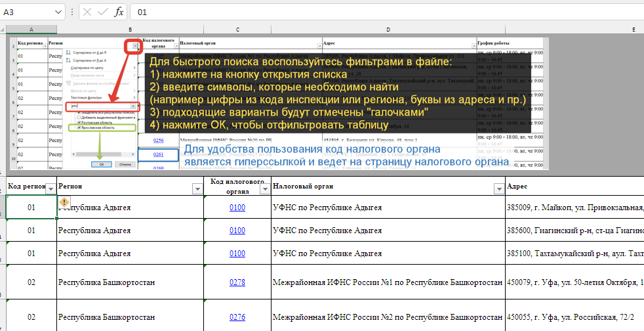Select cell 01 in the Тахтамукайский р-н row
644x331 pixels.
31,254
